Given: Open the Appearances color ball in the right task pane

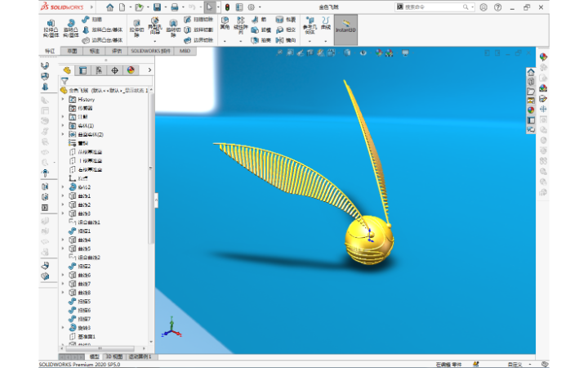Looking at the screenshot, I should (x=543, y=57).
